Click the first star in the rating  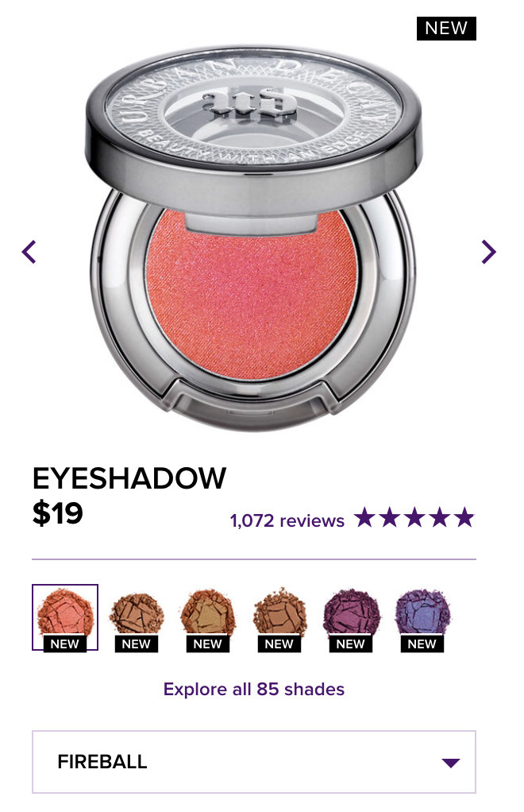pyautogui.click(x=365, y=517)
